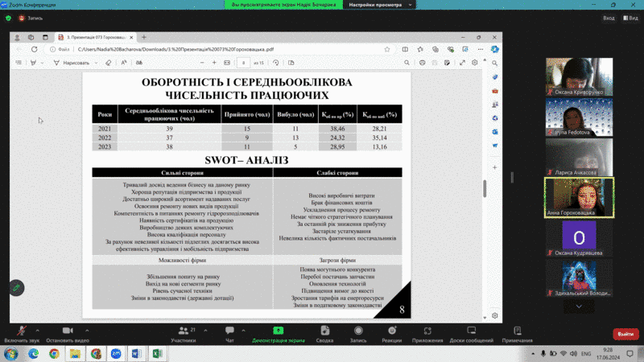Click the red Выйти leave button
This screenshot has height=362, width=644.
[x=624, y=333]
